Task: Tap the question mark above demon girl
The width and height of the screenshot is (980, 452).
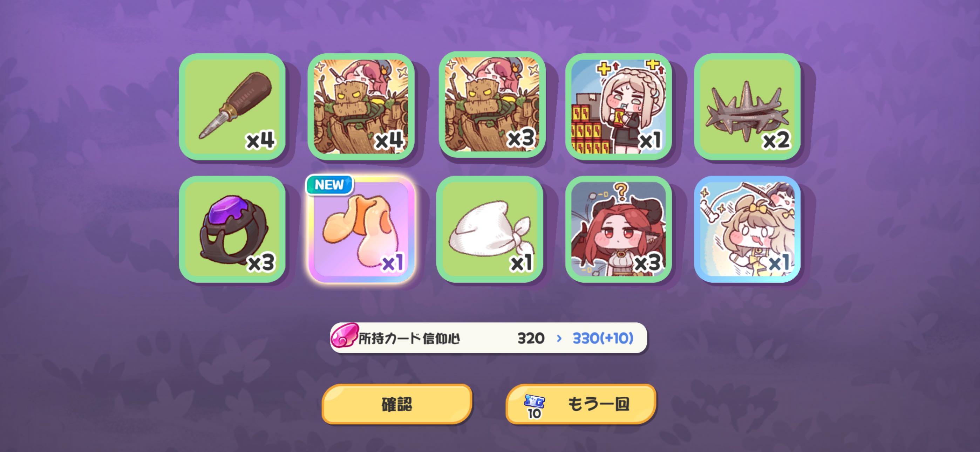Action: 621,192
